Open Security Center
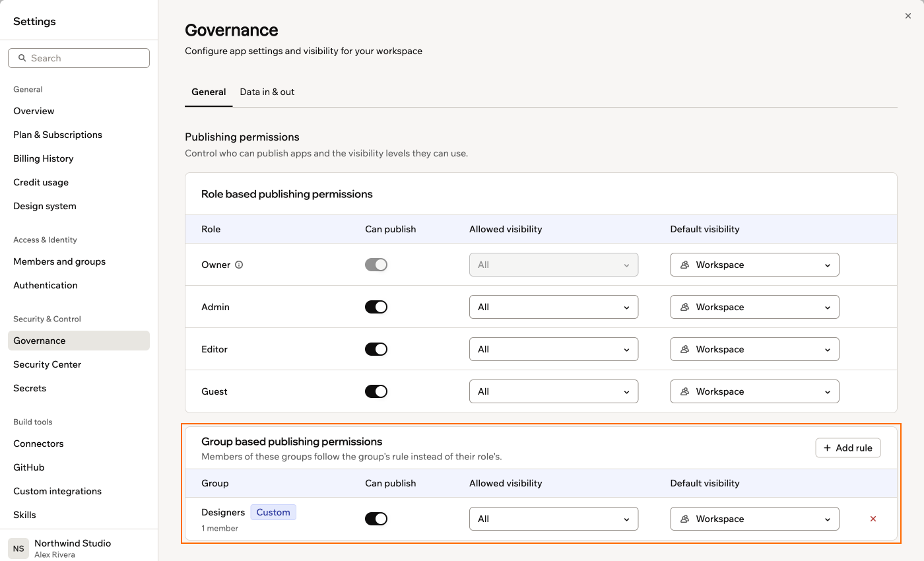Image resolution: width=924 pixels, height=561 pixels. (79, 364)
